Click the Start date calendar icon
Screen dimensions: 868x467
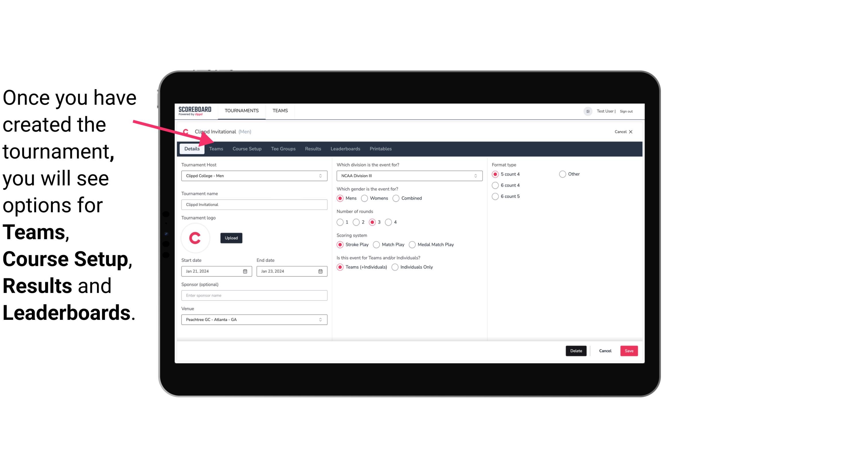(246, 271)
